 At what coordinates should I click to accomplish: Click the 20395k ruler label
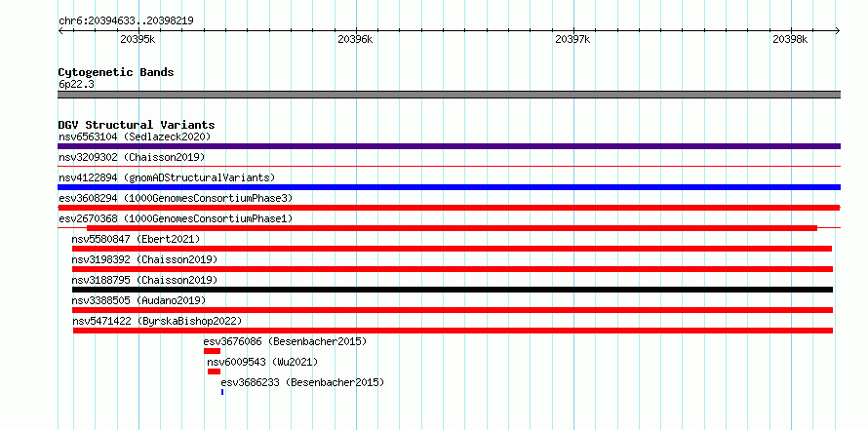(x=138, y=39)
